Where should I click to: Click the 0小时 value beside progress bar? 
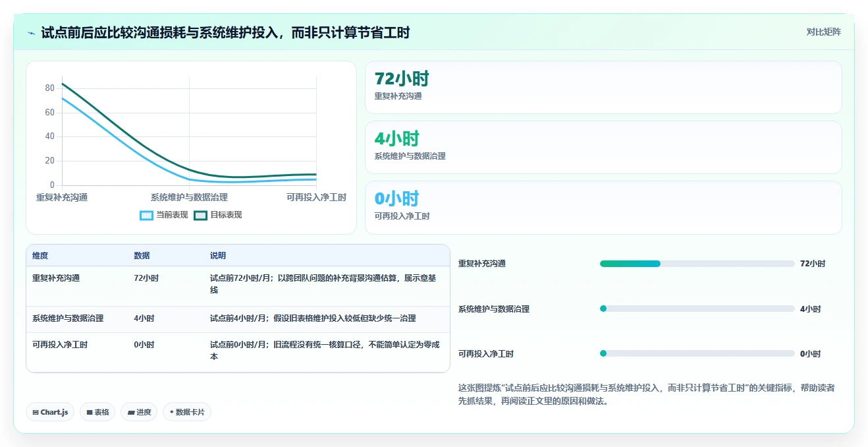point(811,354)
